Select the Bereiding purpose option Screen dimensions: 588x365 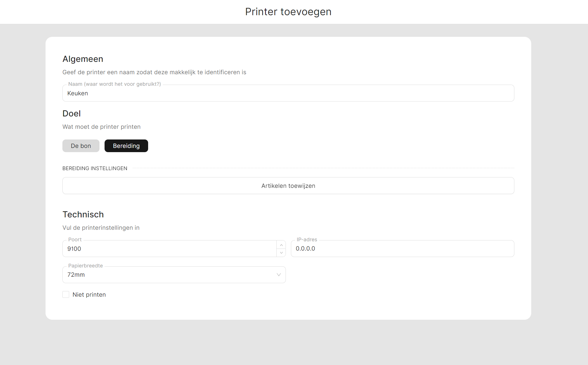tap(126, 146)
